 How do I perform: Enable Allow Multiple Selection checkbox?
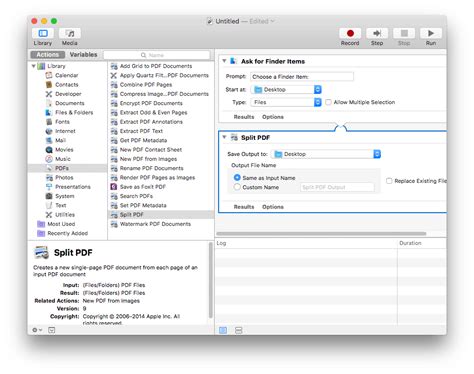(x=328, y=102)
